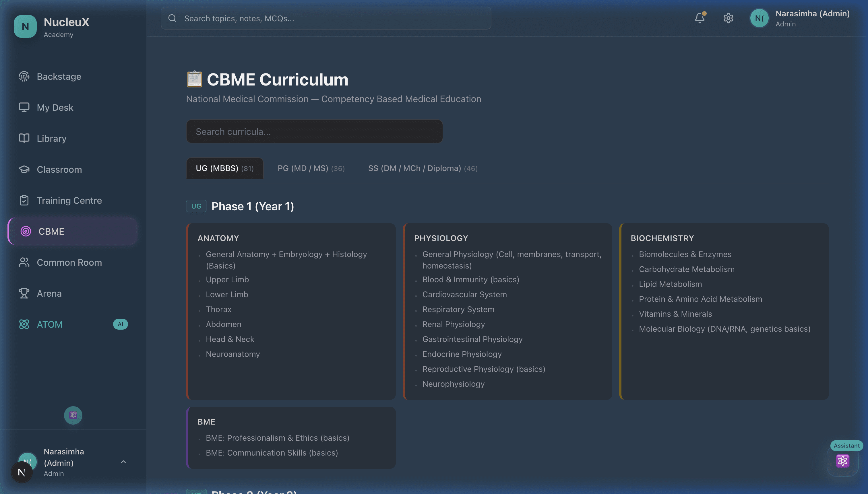Select the SS (DM / MCh / Diploma) tab

423,168
